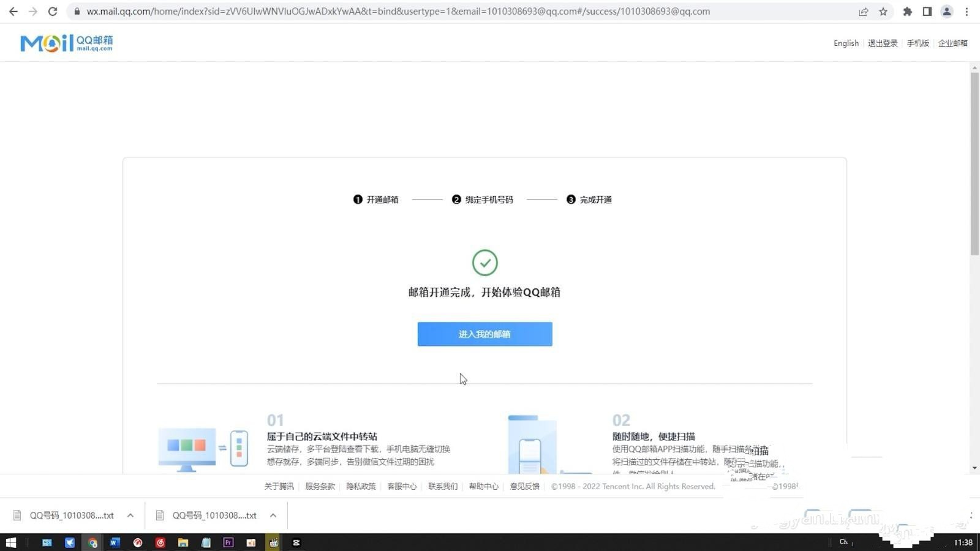Click step 3 完成开通

pyautogui.click(x=589, y=200)
